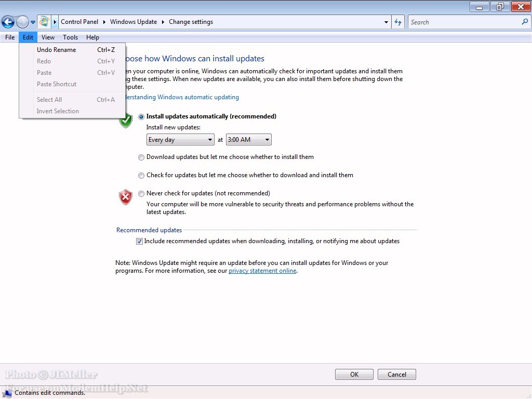
Task: Go to the Control Panel breadcrumb
Action: click(79, 22)
